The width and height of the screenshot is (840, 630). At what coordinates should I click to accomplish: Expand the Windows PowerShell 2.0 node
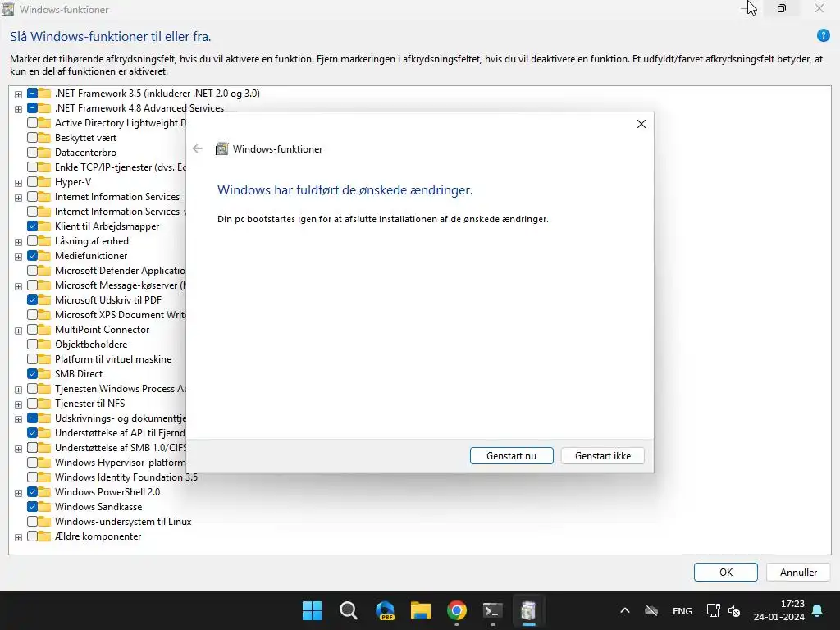pos(18,493)
